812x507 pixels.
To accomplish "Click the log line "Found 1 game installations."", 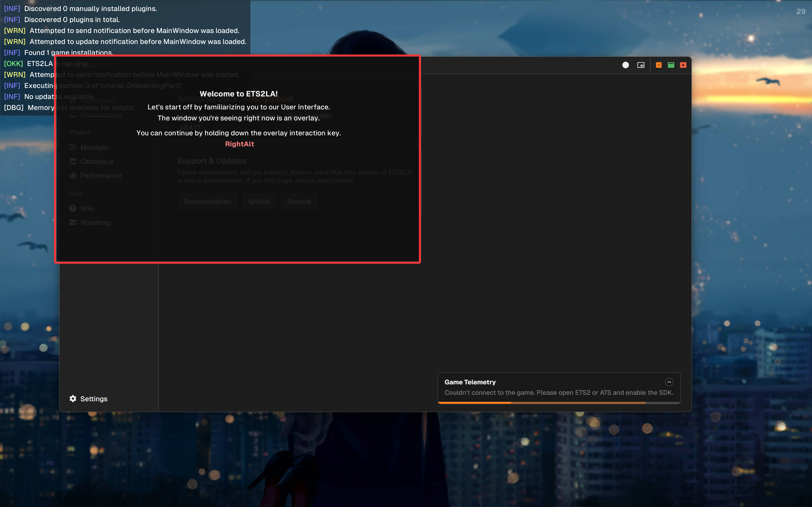I will [x=69, y=53].
